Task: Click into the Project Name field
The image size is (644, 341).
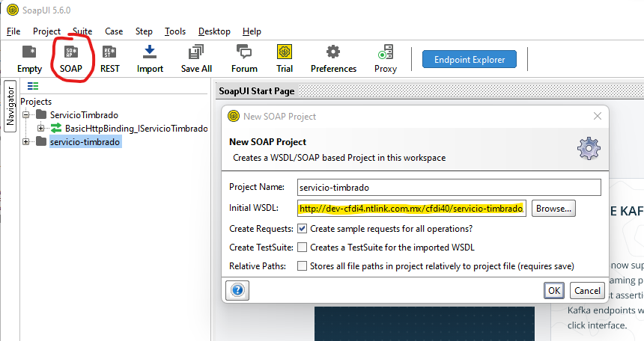Action: coord(449,187)
